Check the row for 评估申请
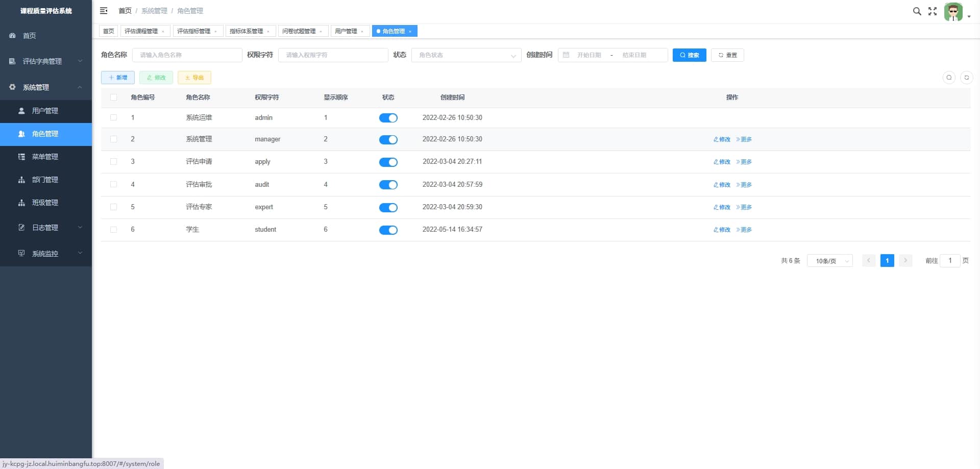980x469 pixels. point(114,162)
